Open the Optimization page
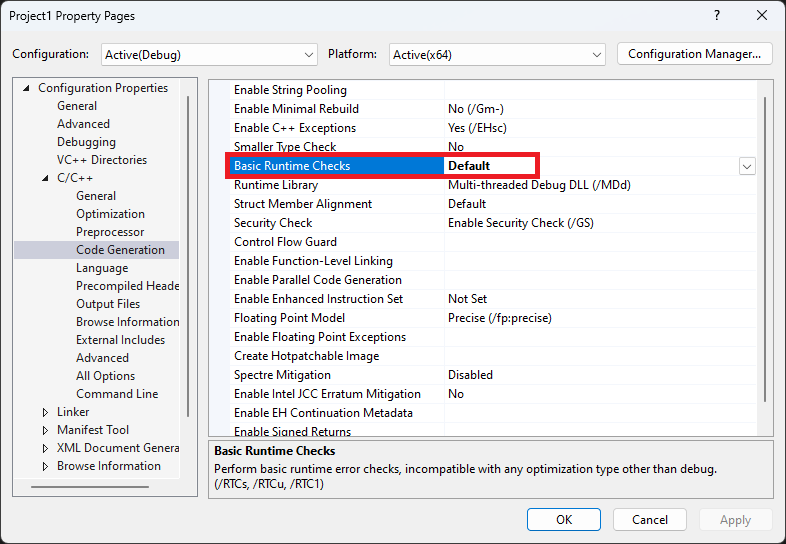 click(x=110, y=214)
